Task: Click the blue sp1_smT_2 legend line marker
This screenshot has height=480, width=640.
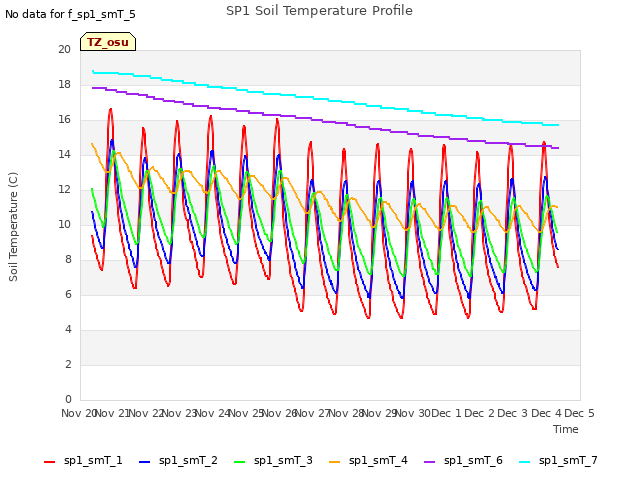Action: tap(144, 462)
